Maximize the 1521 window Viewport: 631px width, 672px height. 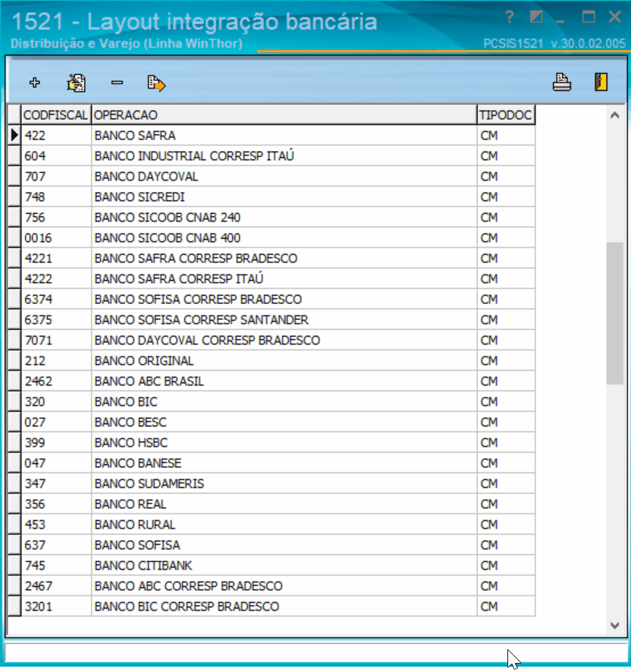589,17
